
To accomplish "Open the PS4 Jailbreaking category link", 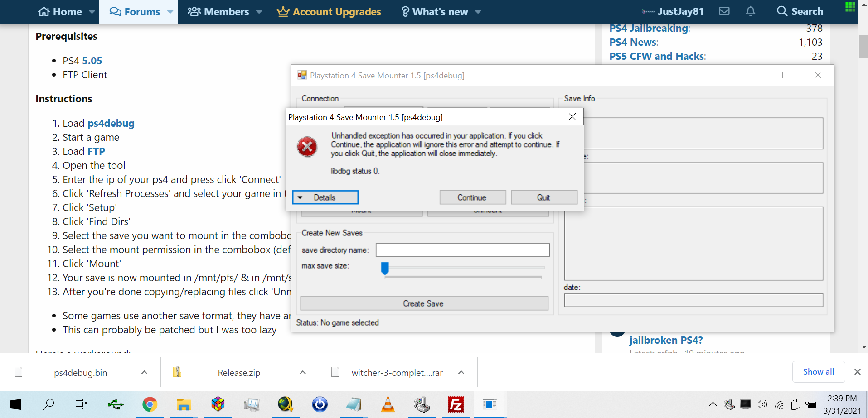I will tap(649, 28).
